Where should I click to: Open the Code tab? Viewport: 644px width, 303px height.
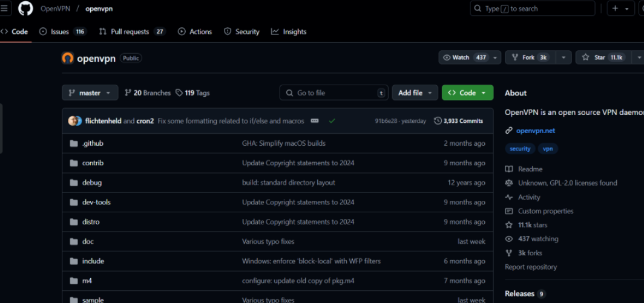tap(15, 31)
